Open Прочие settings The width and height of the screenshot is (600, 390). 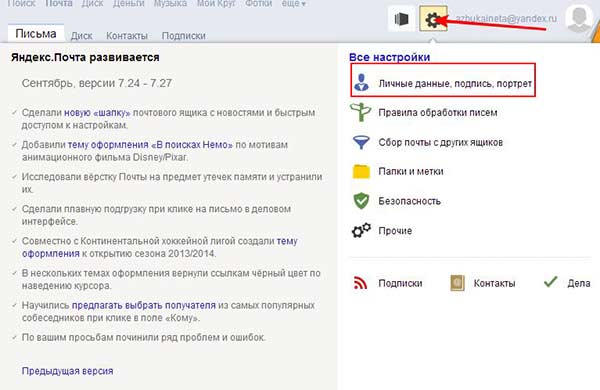pos(395,231)
